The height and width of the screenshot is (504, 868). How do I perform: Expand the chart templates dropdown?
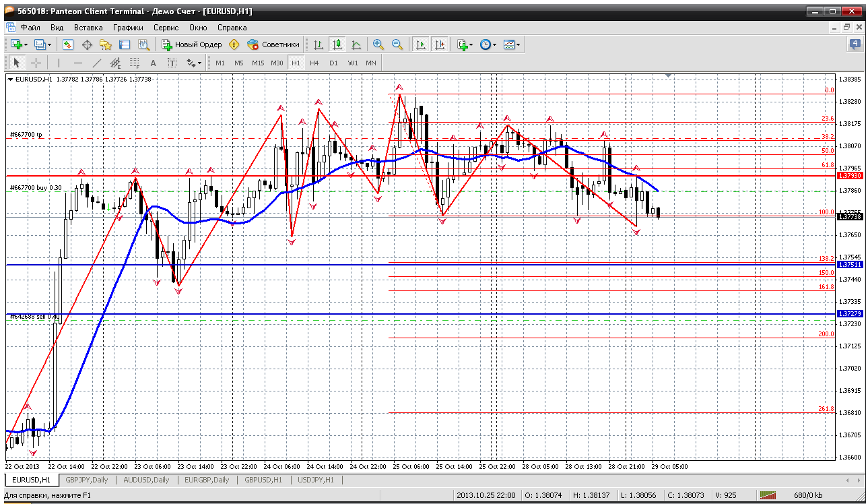click(x=519, y=44)
